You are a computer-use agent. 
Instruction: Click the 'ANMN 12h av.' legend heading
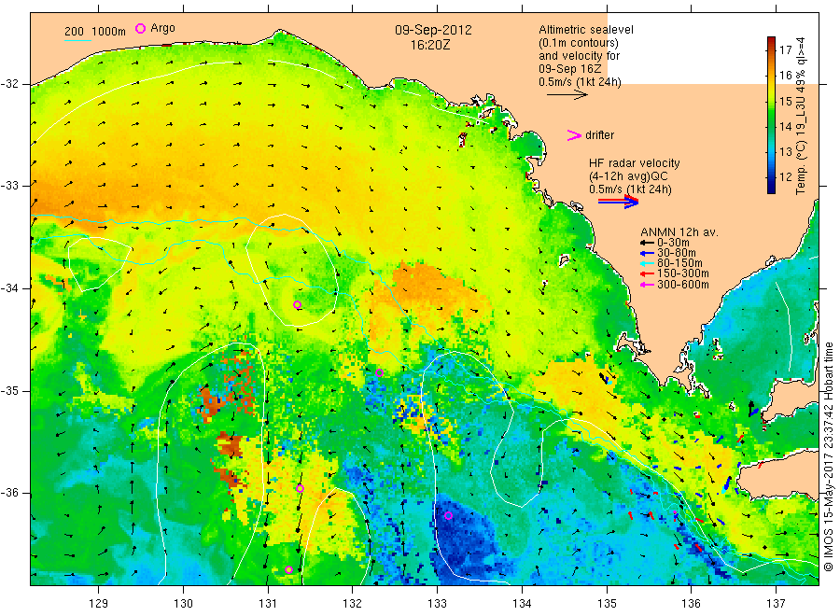pyautogui.click(x=679, y=232)
